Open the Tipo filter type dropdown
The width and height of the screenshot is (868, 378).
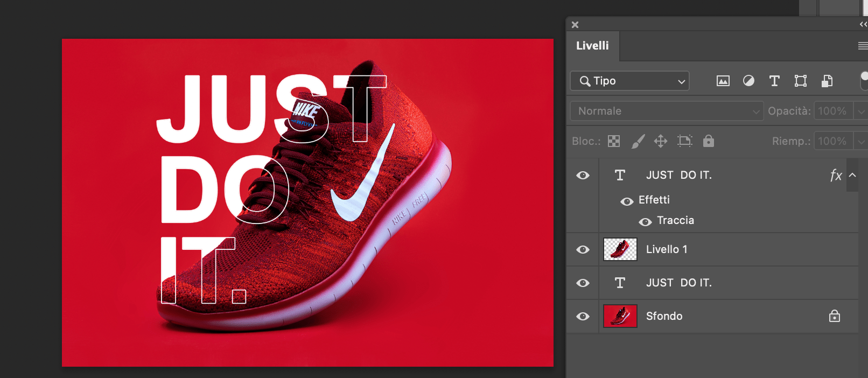629,81
